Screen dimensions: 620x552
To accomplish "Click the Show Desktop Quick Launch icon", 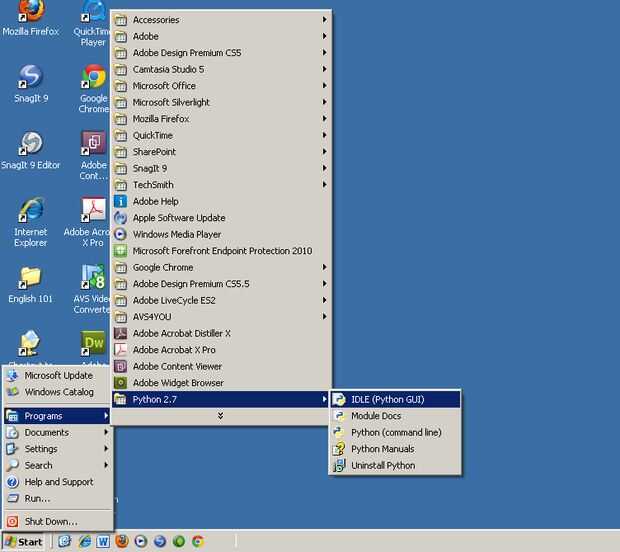I will (65, 541).
